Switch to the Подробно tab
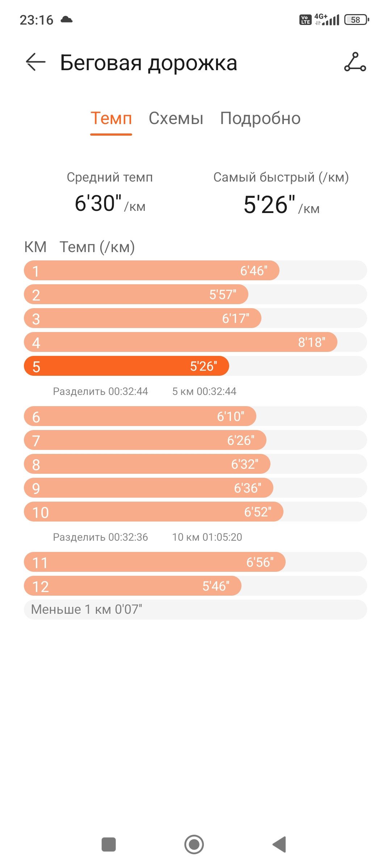Screen dimensions: 391x868 [260, 118]
